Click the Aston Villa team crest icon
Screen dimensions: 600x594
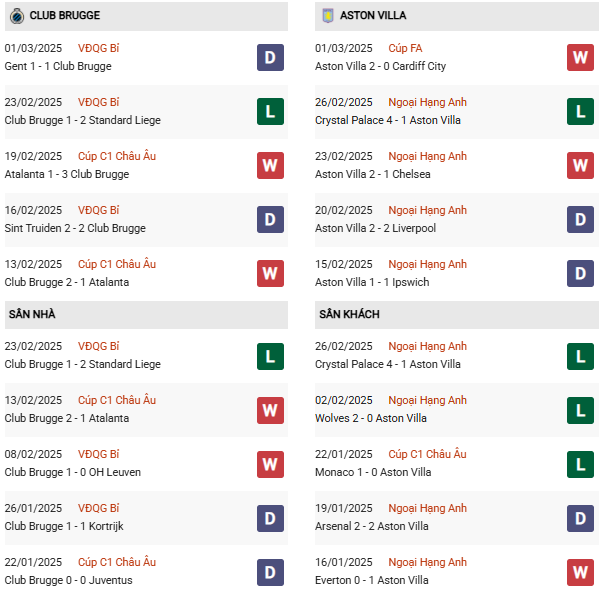326,16
